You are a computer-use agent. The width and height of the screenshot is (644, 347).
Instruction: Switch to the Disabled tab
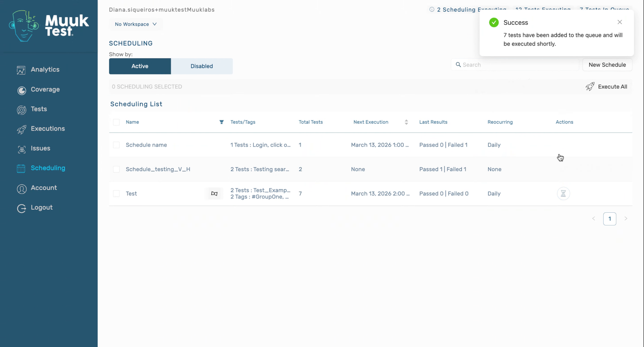202,66
